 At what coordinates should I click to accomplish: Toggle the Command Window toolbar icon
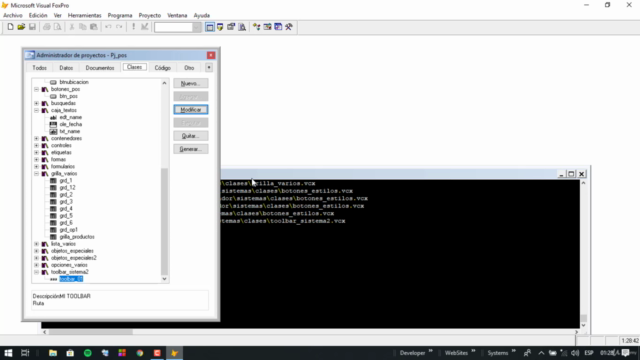point(209,27)
